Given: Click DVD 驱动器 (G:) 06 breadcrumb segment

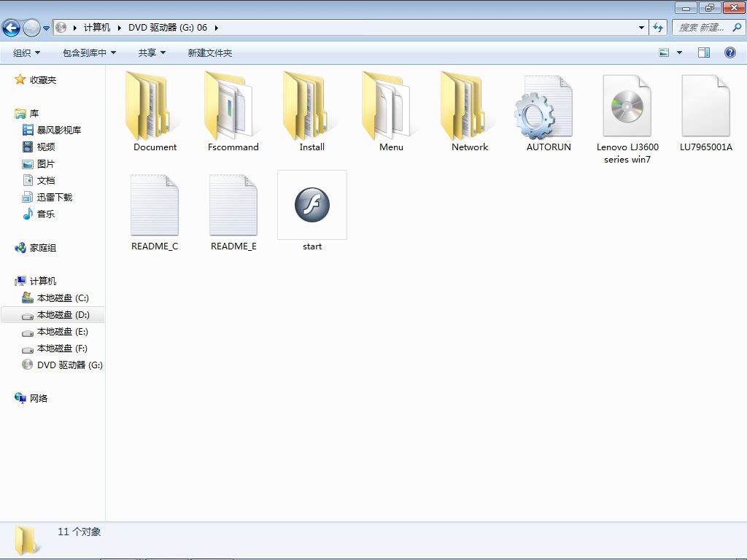Looking at the screenshot, I should [168, 28].
